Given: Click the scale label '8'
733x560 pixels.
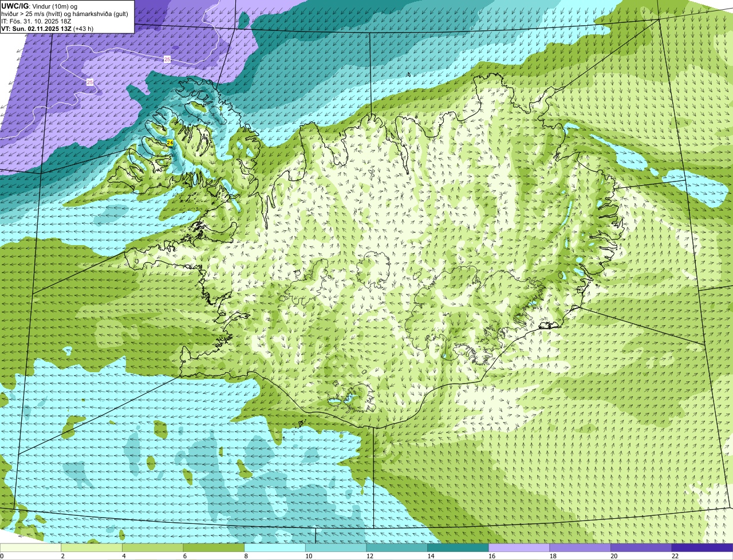Looking at the screenshot, I should click(246, 556).
